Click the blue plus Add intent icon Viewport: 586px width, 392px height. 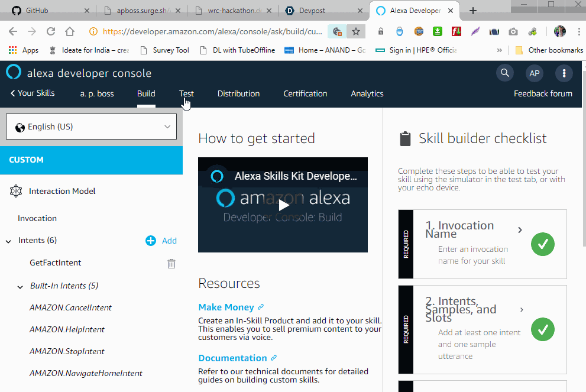tap(151, 241)
